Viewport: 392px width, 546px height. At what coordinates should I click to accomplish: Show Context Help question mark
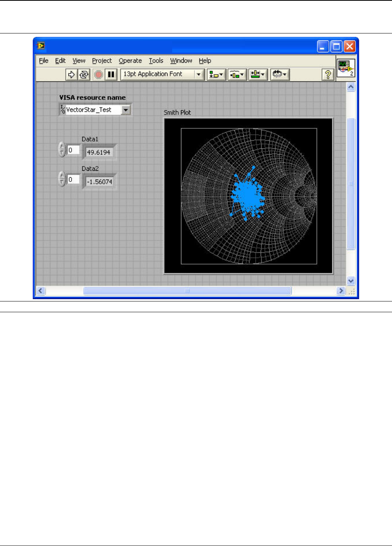[x=327, y=75]
